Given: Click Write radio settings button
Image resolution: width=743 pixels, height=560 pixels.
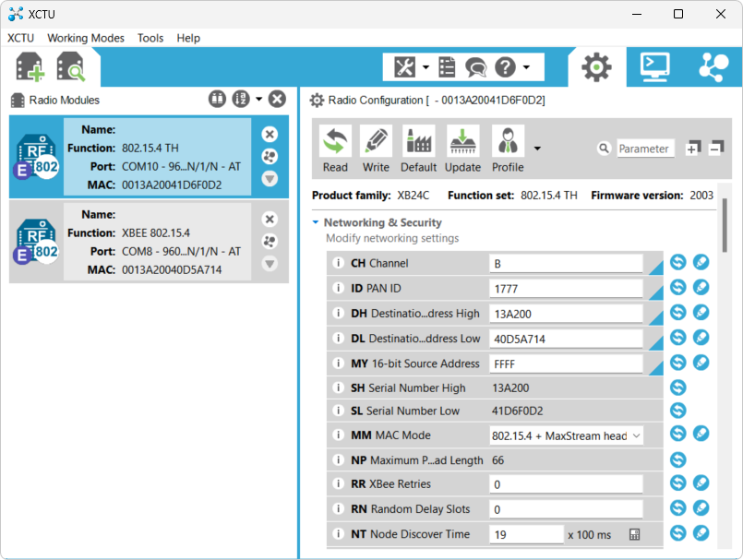Looking at the screenshot, I should pyautogui.click(x=376, y=149).
